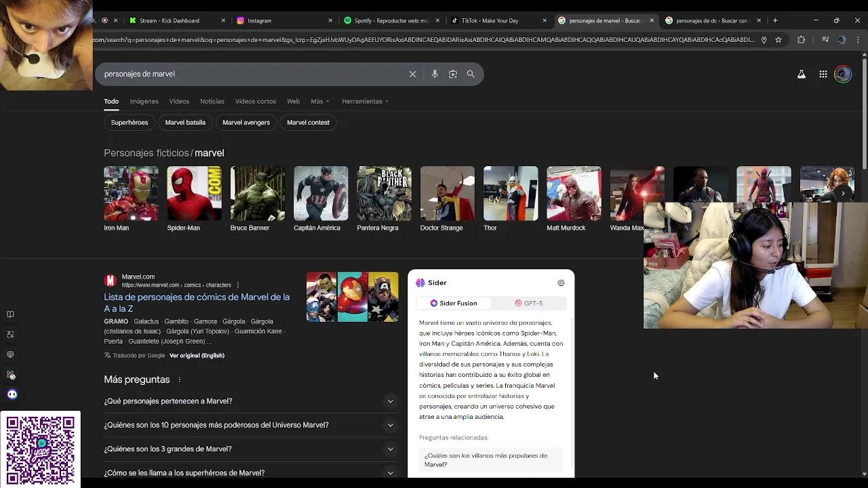The image size is (868, 488).
Task: Open Sider sidebar apps grid icon
Action: 10,374
